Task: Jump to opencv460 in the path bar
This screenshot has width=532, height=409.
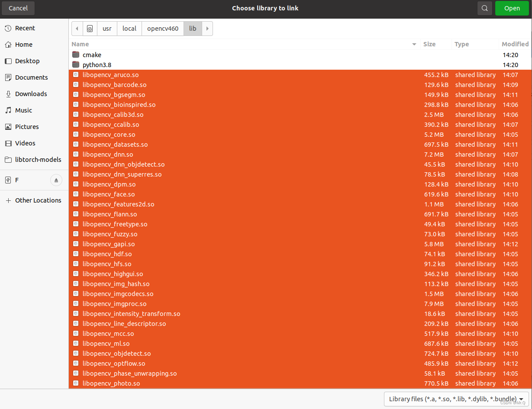Action: (x=163, y=29)
